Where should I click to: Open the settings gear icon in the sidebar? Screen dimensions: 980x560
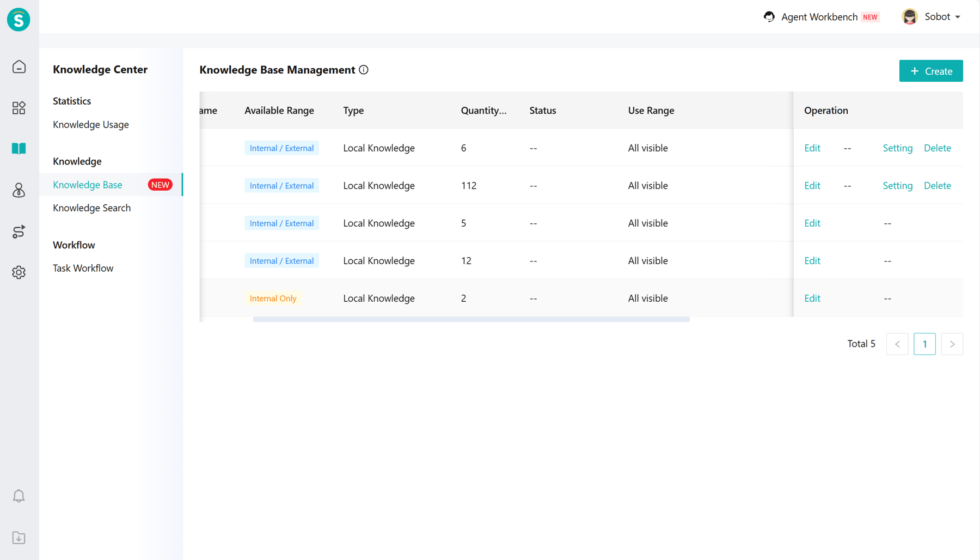(x=19, y=272)
